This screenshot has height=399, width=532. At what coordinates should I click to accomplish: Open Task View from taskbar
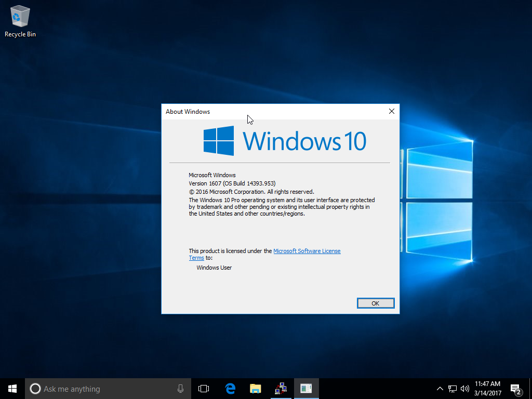[204, 389]
